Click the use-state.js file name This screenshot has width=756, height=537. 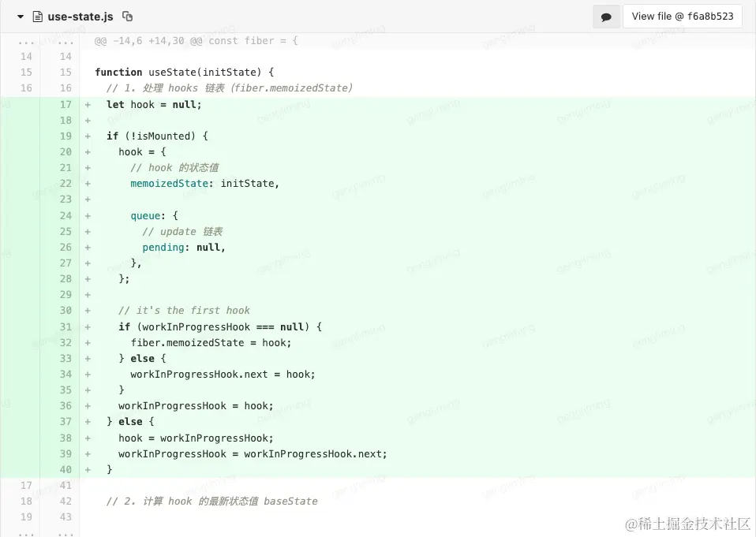coord(80,17)
